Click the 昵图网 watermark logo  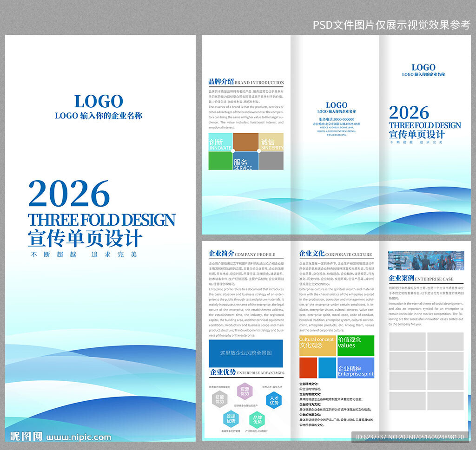click(26, 437)
